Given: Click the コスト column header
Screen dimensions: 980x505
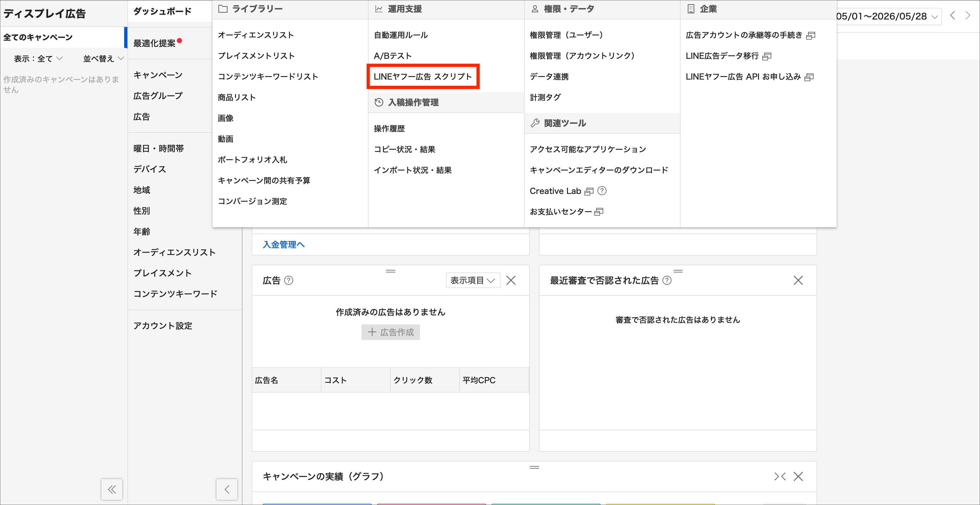Looking at the screenshot, I should (356, 380).
